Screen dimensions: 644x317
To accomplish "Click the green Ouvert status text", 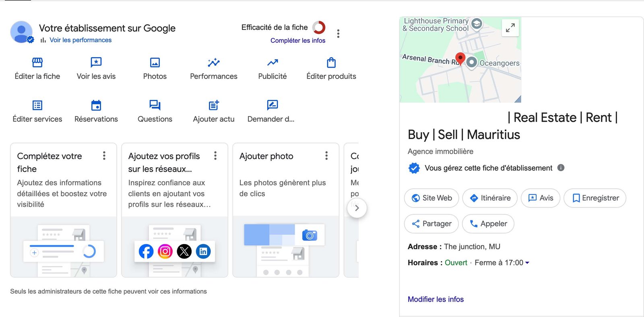I will click(x=456, y=263).
